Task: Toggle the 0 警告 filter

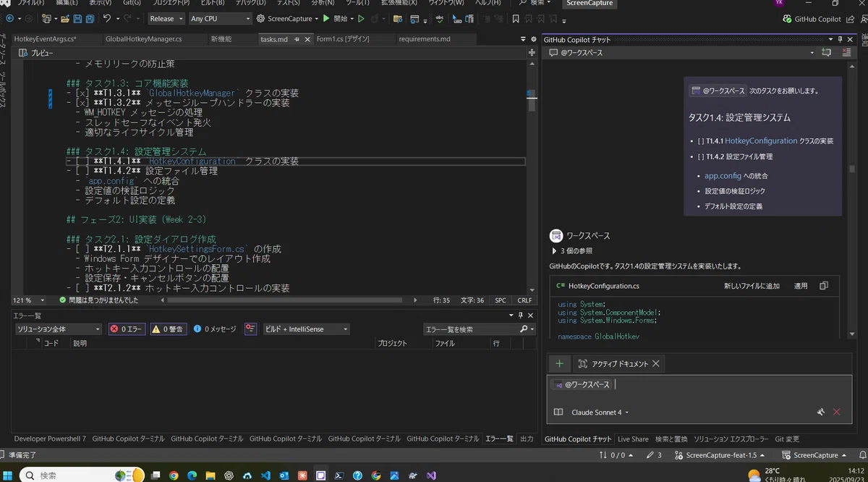Action: tap(167, 329)
